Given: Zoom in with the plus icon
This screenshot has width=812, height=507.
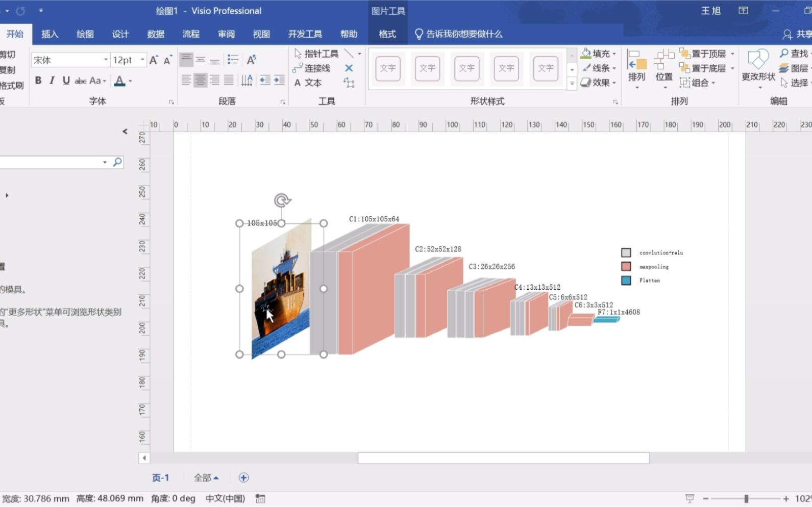Looking at the screenshot, I should 786,499.
